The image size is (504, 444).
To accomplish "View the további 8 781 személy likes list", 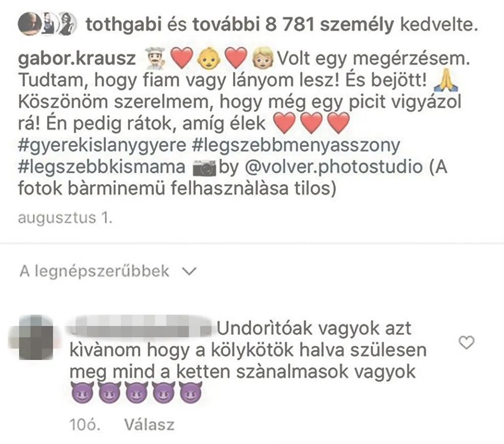I will [x=293, y=25].
